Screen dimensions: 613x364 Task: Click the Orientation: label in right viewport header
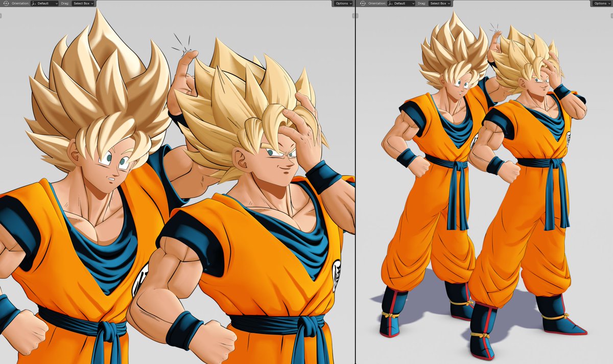pyautogui.click(x=376, y=3)
